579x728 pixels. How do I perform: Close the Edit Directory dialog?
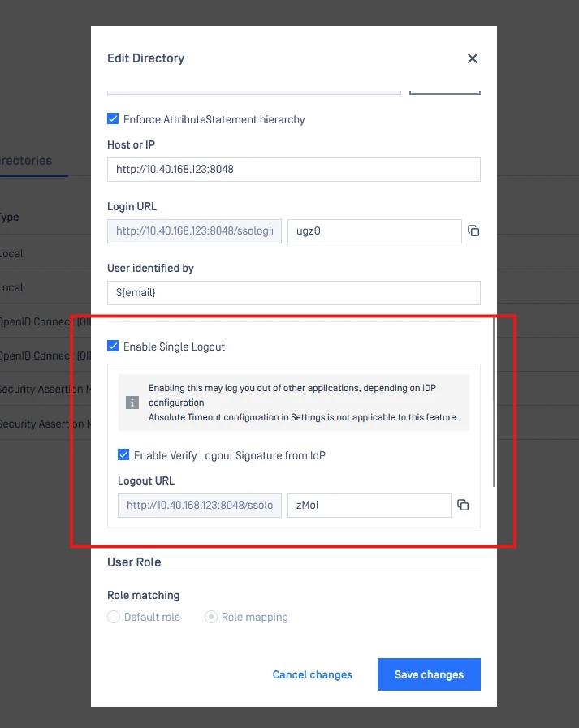(473, 58)
